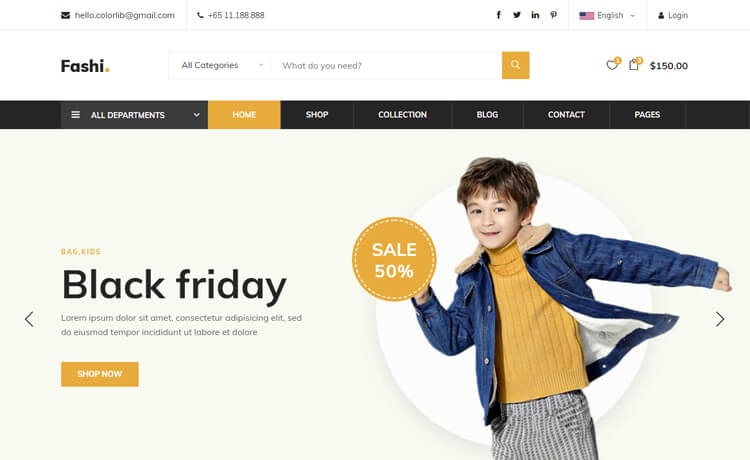Open the wishlist heart icon
750x460 pixels.
point(613,65)
